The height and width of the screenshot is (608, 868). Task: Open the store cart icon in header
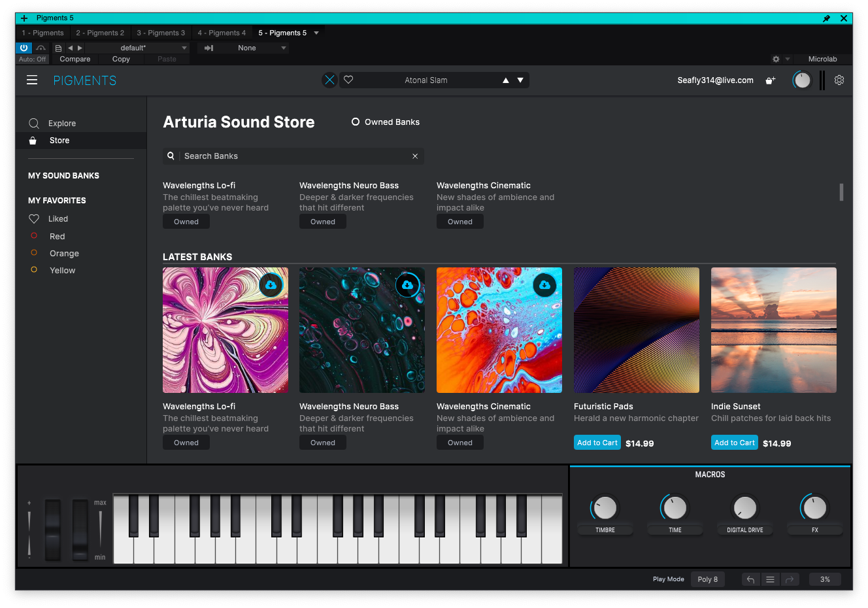click(x=771, y=80)
